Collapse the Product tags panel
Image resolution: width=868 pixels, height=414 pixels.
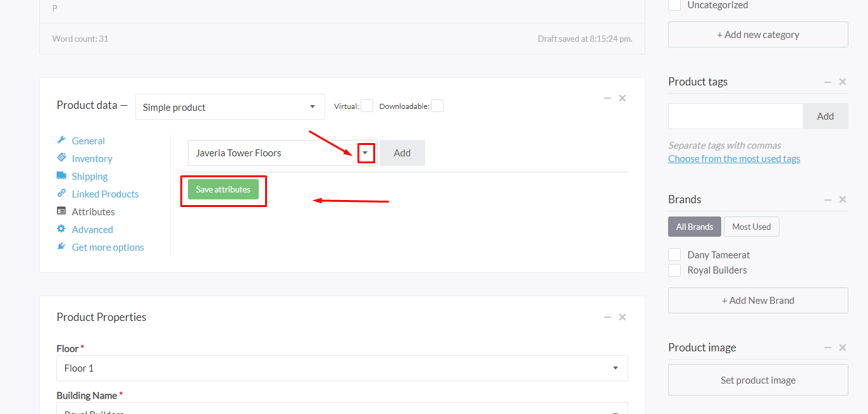click(828, 82)
